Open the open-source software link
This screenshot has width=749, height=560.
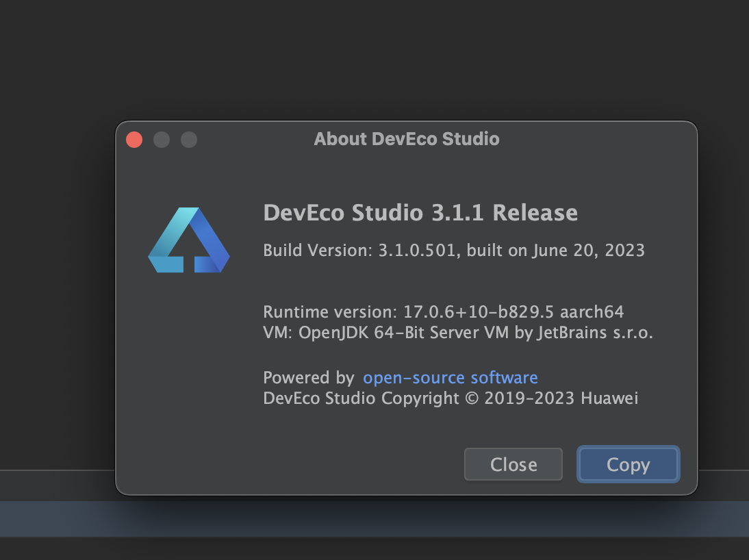point(450,378)
